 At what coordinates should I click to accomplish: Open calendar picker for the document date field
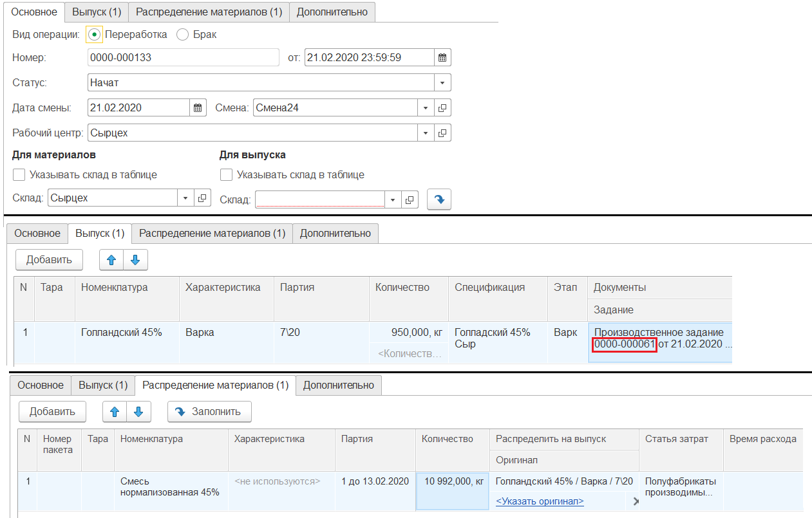click(442, 57)
